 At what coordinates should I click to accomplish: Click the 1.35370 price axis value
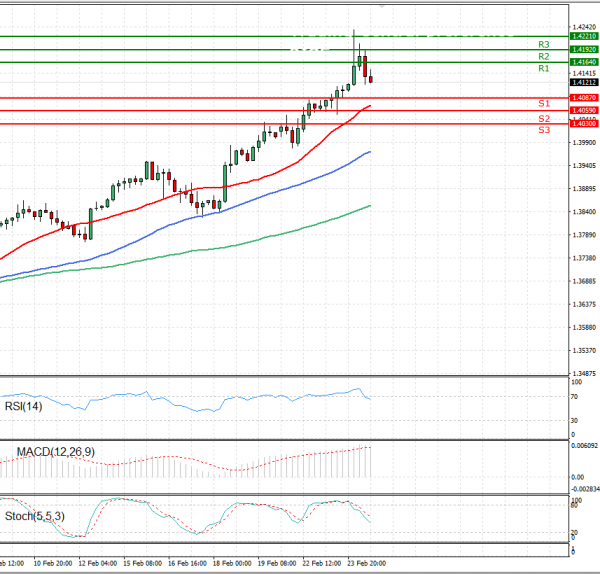(584, 351)
